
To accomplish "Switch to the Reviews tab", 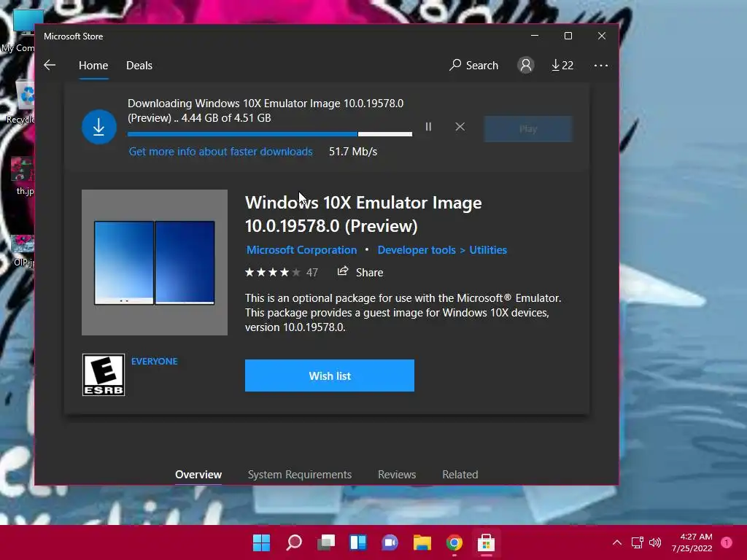I will tap(397, 474).
